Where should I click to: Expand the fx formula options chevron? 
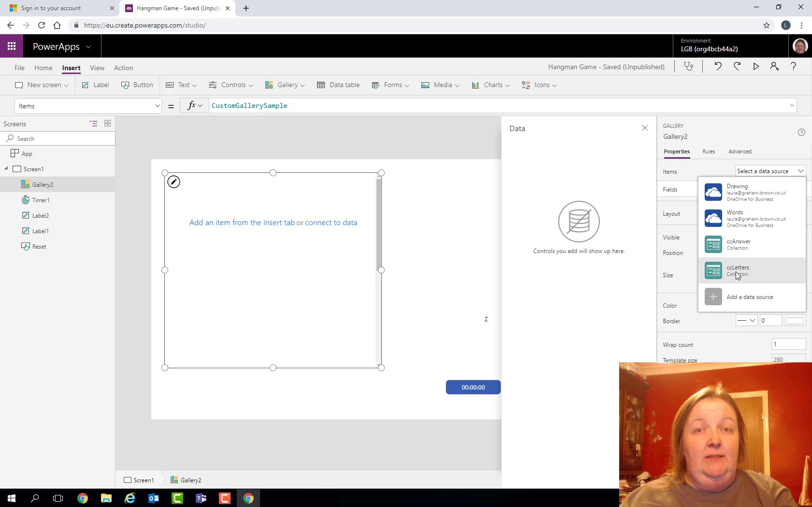click(x=200, y=105)
